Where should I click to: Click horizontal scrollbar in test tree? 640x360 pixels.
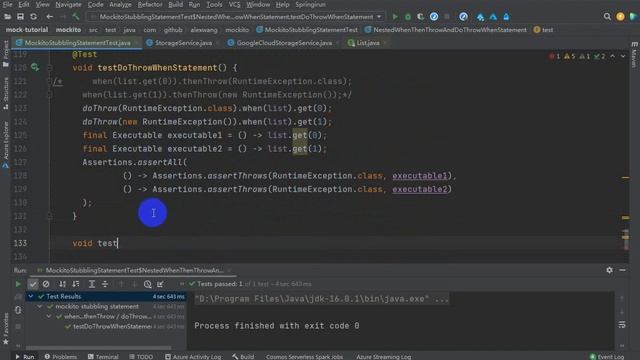pos(98,348)
